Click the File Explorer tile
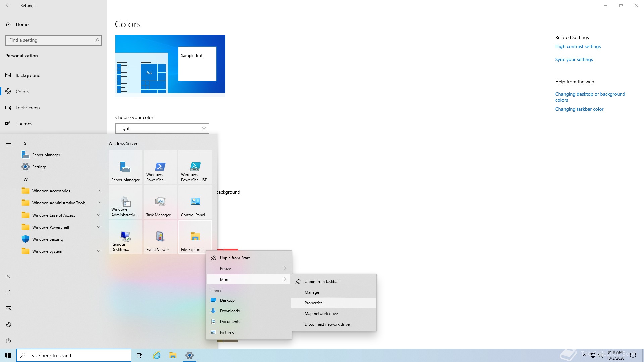Image resolution: width=644 pixels, height=362 pixels. (x=195, y=237)
